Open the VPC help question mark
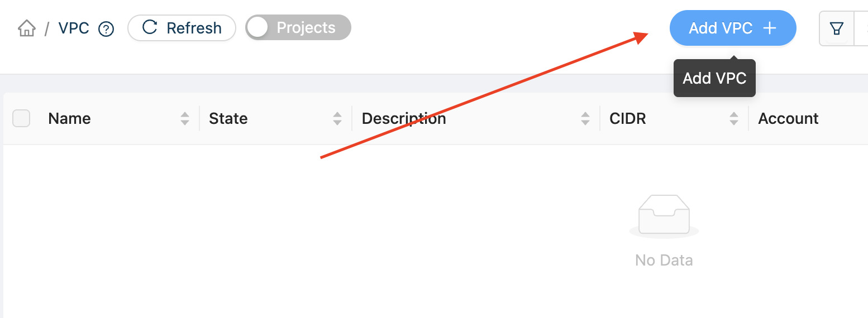 pos(106,28)
